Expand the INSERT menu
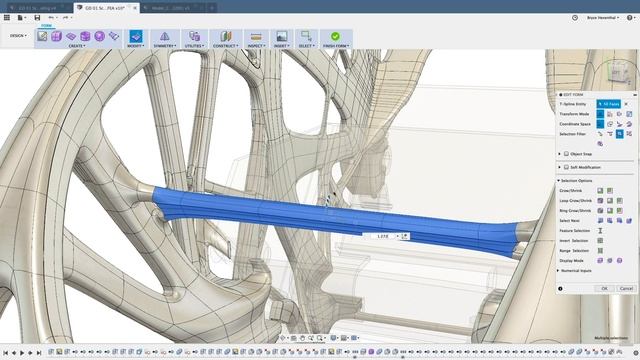The height and width of the screenshot is (360, 640). (x=282, y=46)
